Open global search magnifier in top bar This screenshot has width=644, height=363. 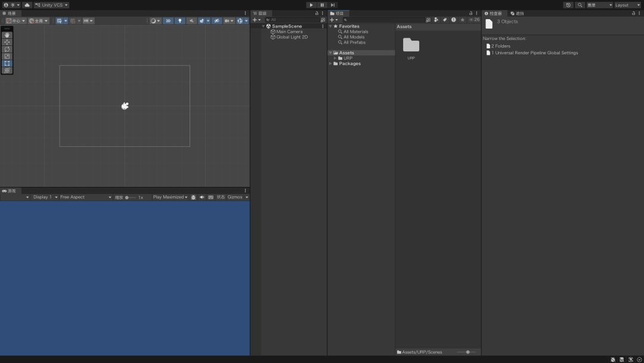pyautogui.click(x=580, y=5)
